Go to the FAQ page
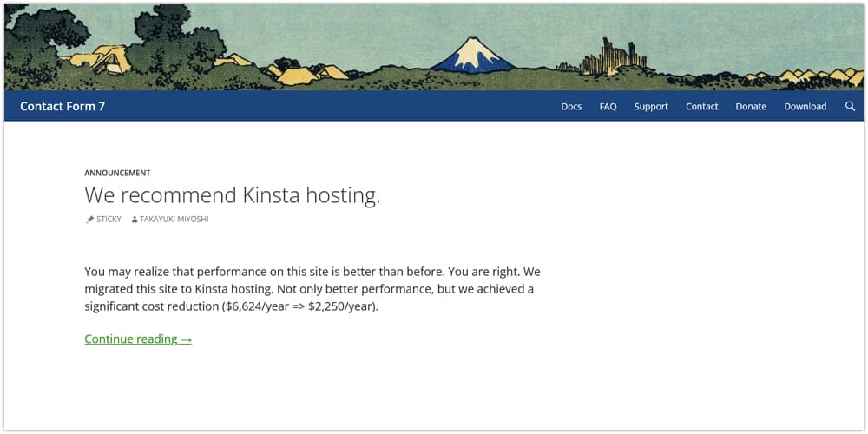The image size is (868, 434). [x=608, y=107]
